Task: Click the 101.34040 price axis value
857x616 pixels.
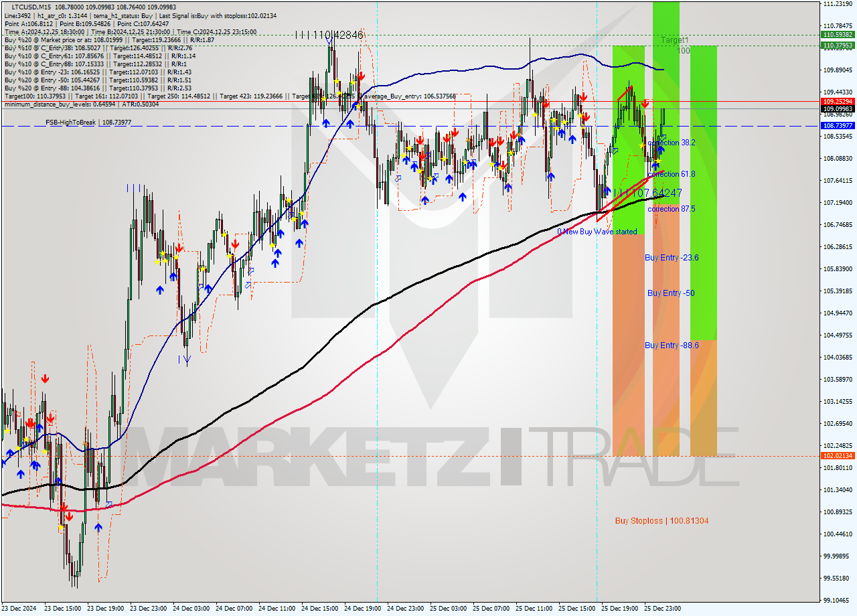Action: tap(838, 489)
